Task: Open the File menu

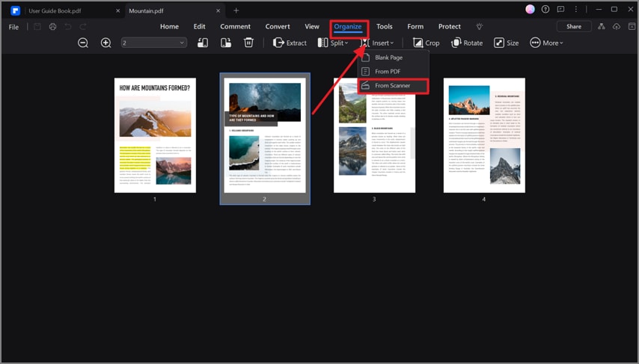Action: tap(14, 27)
